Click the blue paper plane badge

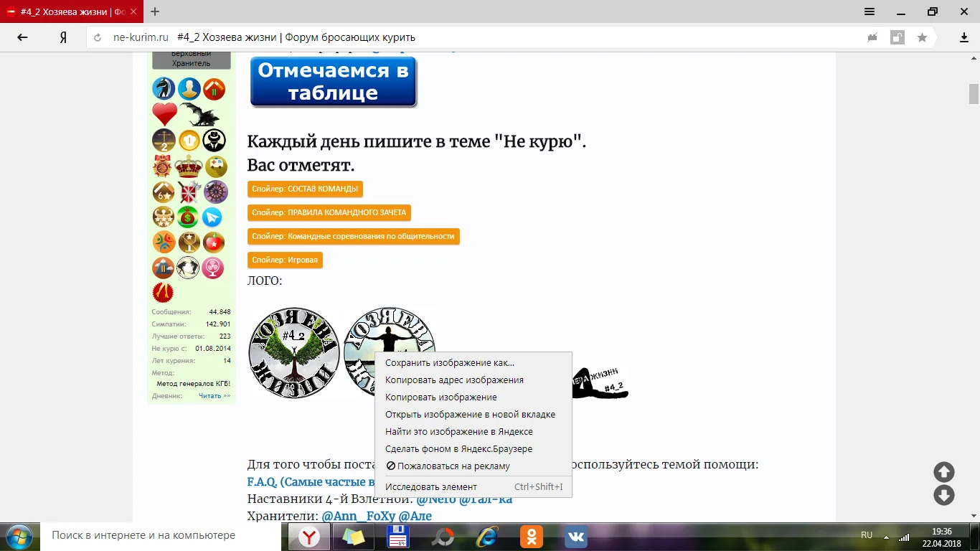212,217
